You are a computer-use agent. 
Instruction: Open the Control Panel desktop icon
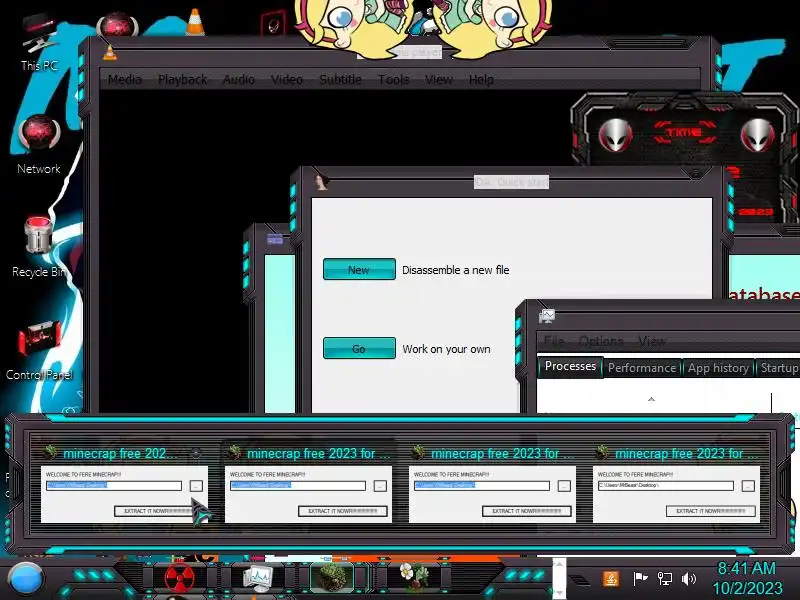click(x=39, y=351)
